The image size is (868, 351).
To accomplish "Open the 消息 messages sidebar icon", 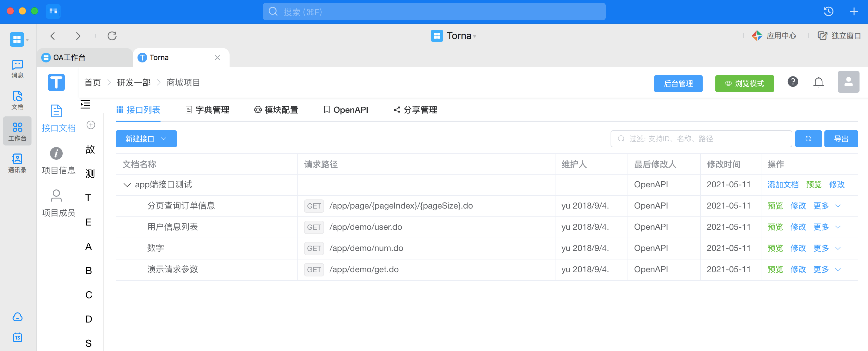I will (17, 69).
